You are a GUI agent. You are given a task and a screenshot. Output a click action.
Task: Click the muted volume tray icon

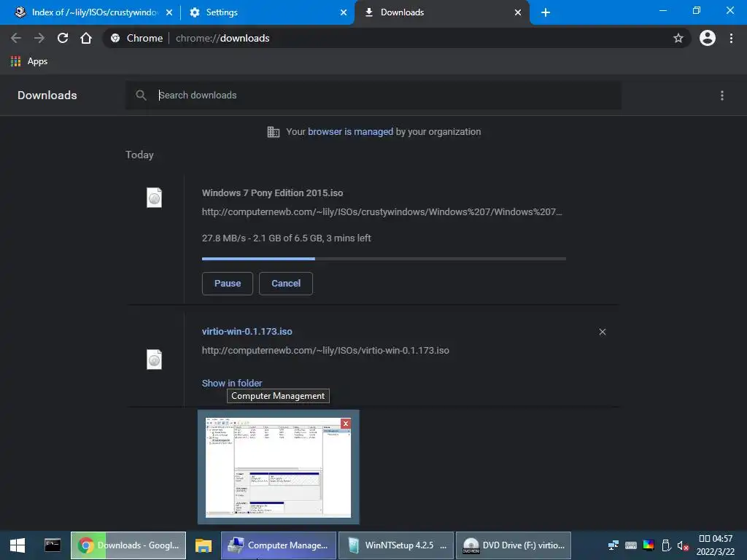point(683,545)
